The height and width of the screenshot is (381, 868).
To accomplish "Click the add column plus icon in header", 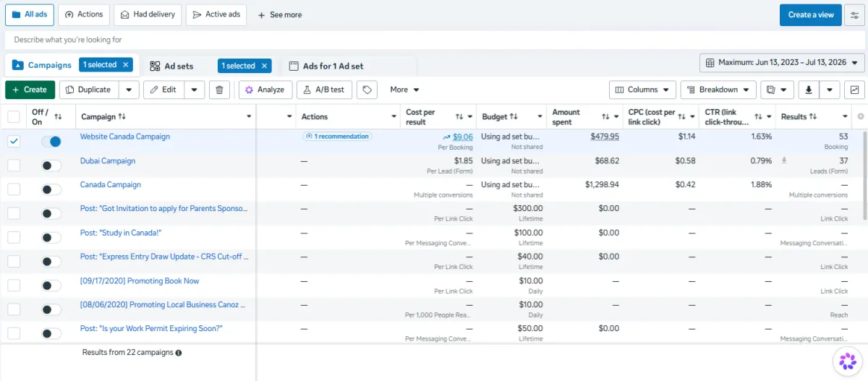I will tap(861, 116).
